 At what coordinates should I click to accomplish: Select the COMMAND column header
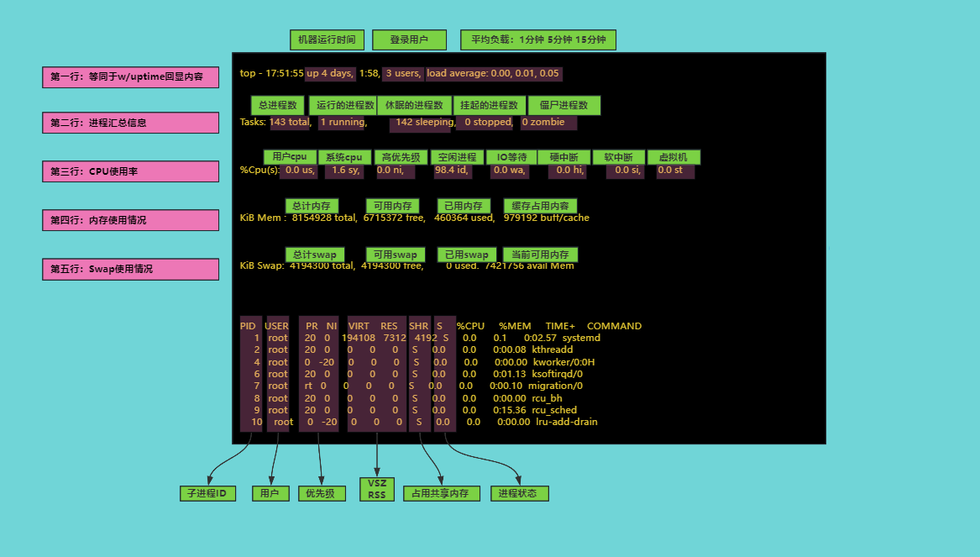(x=615, y=326)
